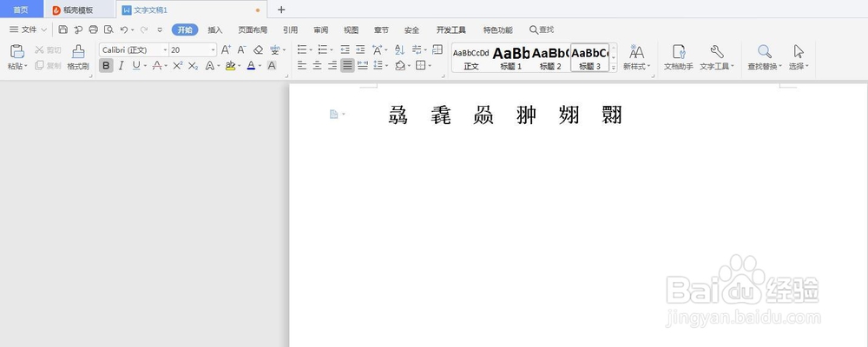Open the New Style (新样式) dropdown
Screen dimensions: 868x347
tap(636, 57)
